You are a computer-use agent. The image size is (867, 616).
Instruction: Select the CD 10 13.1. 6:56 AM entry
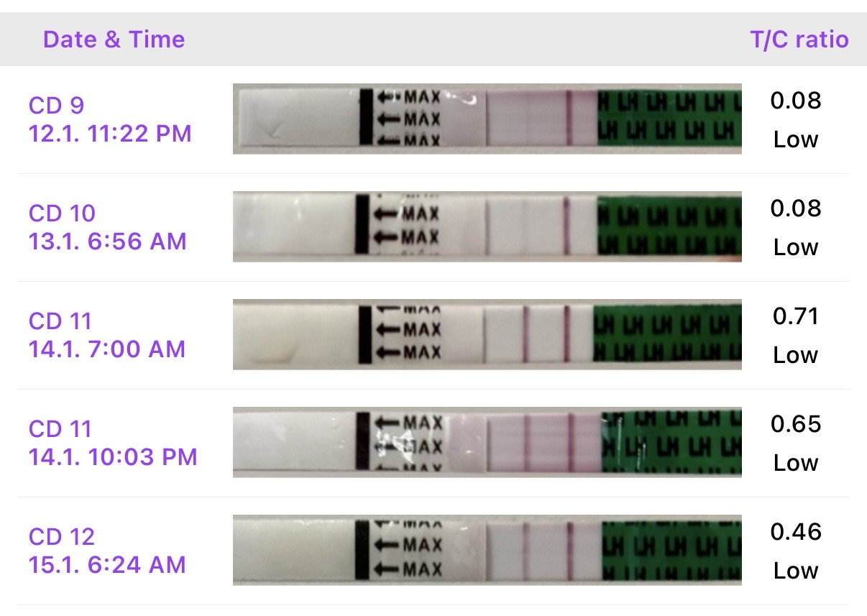pos(107,227)
